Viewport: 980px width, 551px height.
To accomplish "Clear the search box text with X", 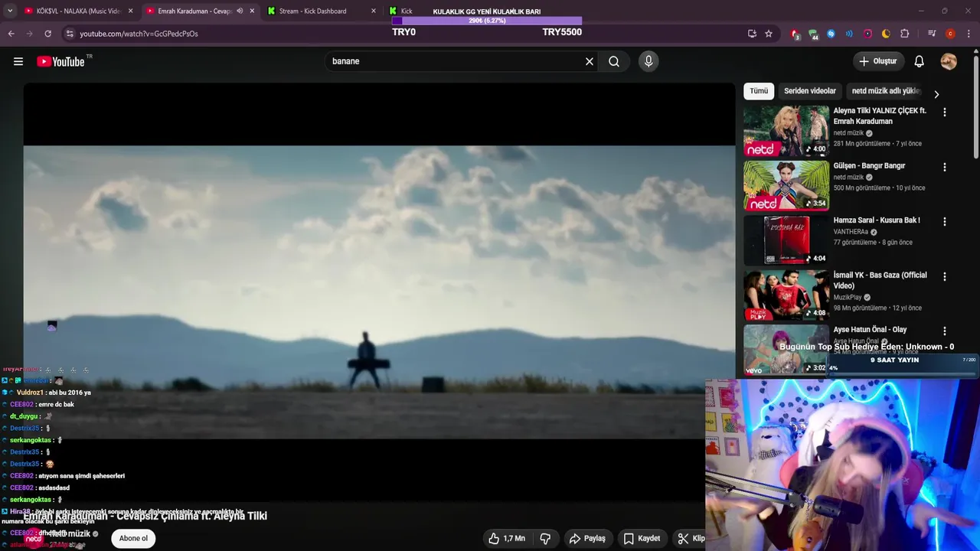I will coord(590,61).
